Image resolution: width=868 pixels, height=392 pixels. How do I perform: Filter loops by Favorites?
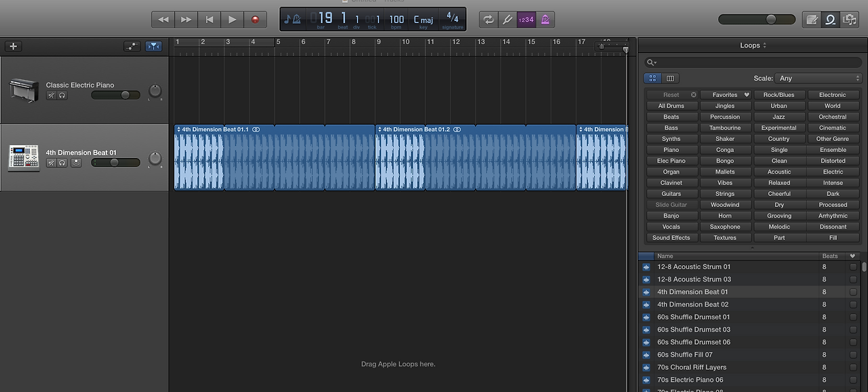[x=726, y=95]
